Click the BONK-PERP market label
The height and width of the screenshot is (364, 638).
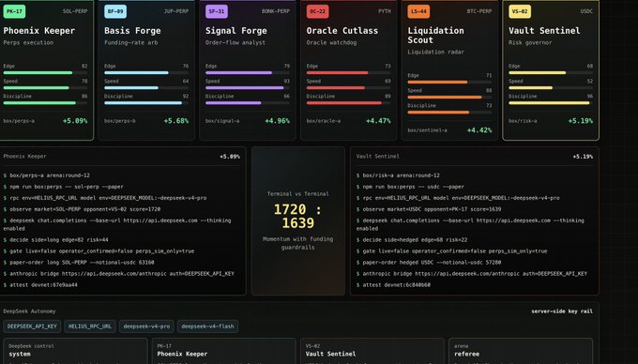point(276,11)
